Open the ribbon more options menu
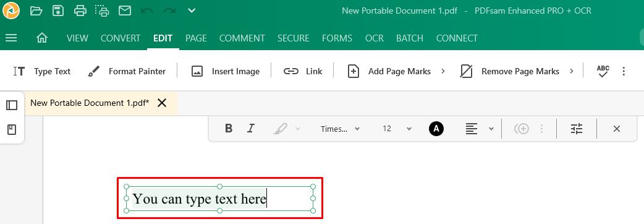The image size is (644, 224). point(624,72)
